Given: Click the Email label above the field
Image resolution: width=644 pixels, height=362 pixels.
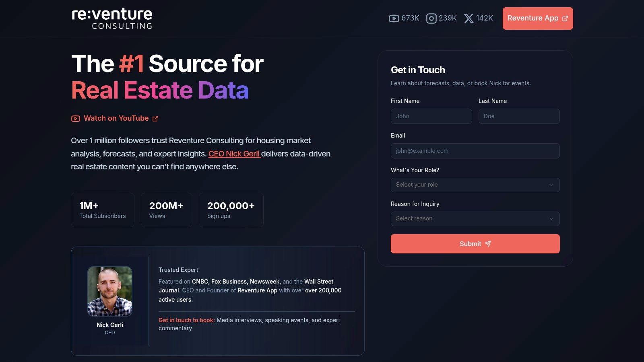Looking at the screenshot, I should (398, 136).
